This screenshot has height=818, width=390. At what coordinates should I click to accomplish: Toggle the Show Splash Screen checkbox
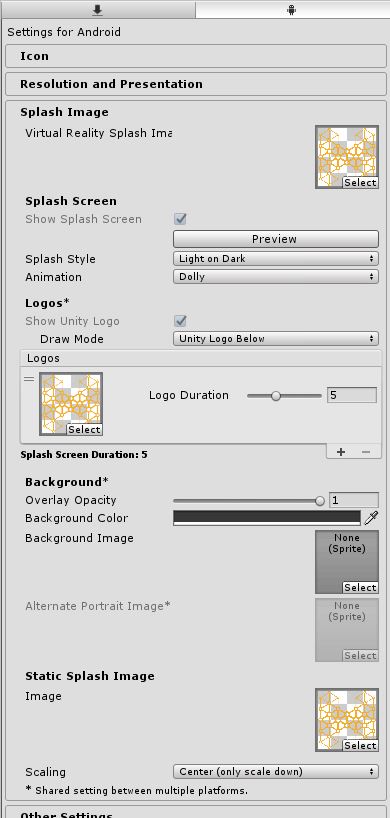(180, 219)
